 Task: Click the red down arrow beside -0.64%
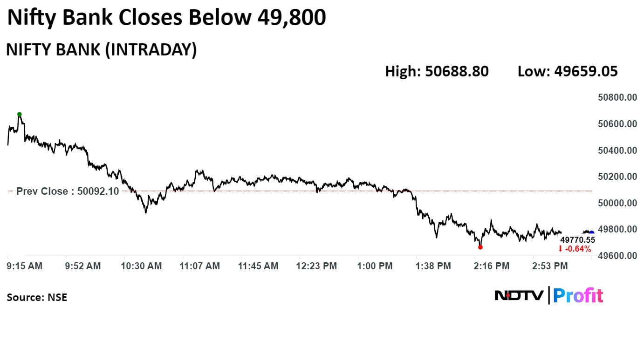coord(560,249)
